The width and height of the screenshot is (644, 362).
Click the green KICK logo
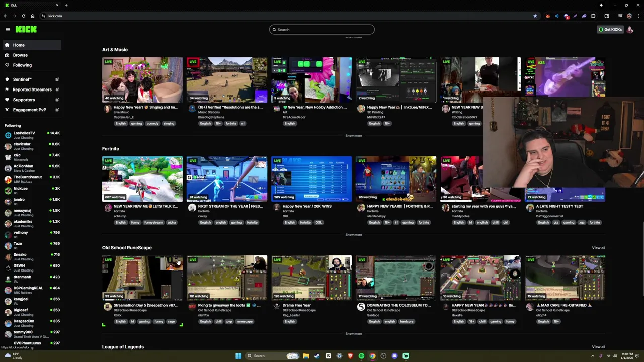(x=26, y=30)
